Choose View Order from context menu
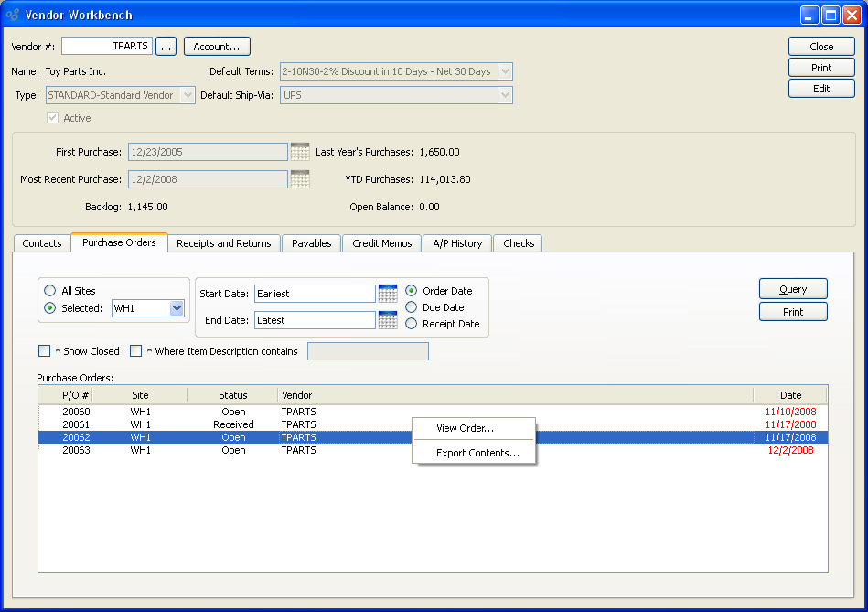The height and width of the screenshot is (612, 868). point(466,428)
